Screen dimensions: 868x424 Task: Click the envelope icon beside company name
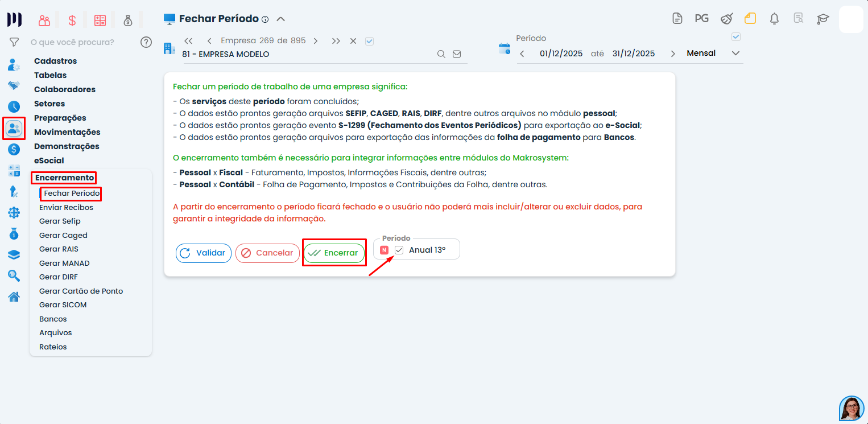click(457, 55)
